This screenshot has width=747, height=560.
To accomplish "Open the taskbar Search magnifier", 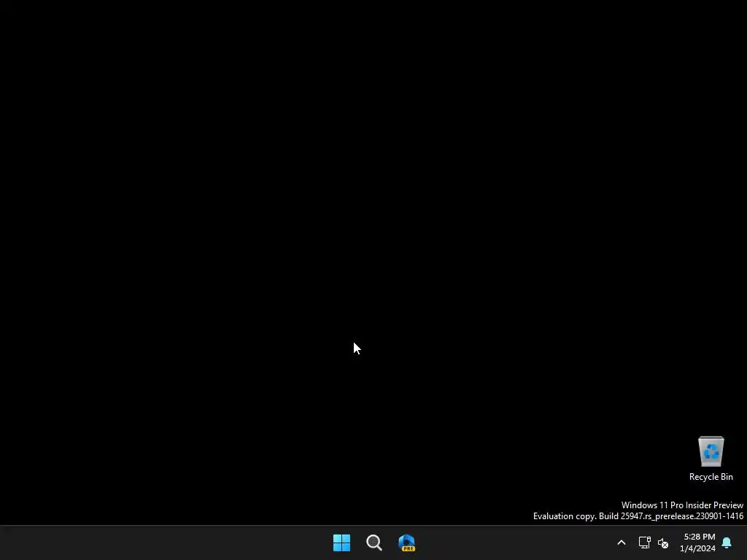I will (374, 542).
